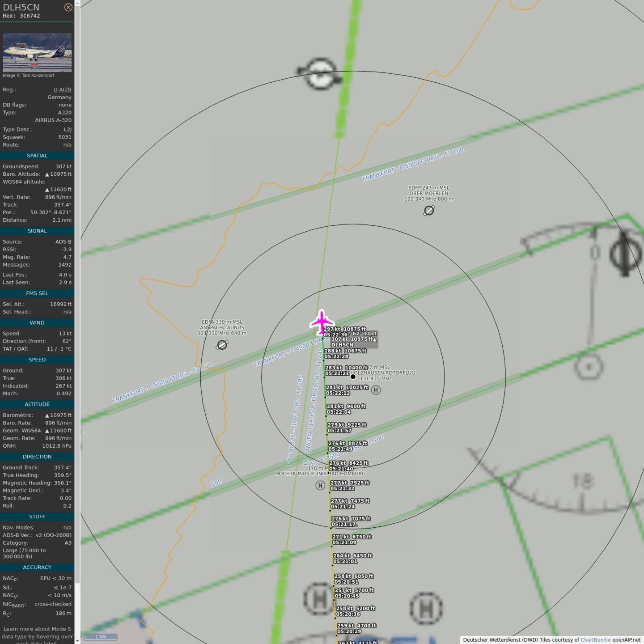Open the ChartBundle attribution link
The width and height of the screenshot is (644, 644).
595,640
